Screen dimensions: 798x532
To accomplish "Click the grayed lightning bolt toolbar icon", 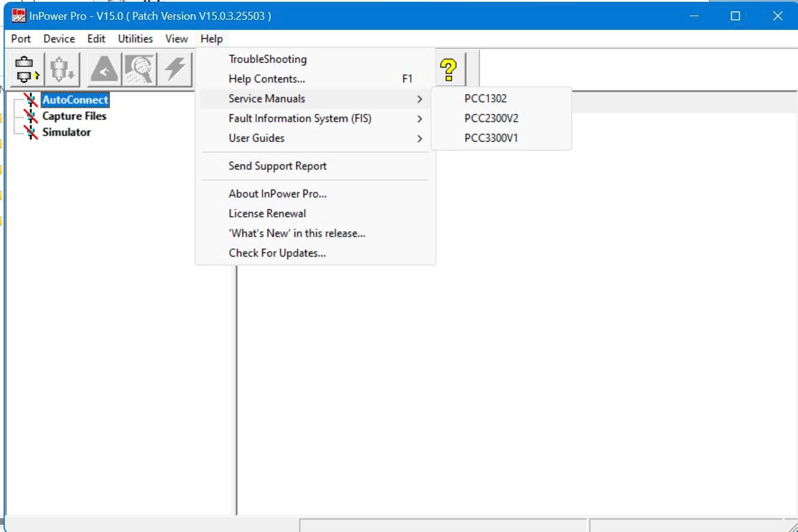I will coord(174,69).
